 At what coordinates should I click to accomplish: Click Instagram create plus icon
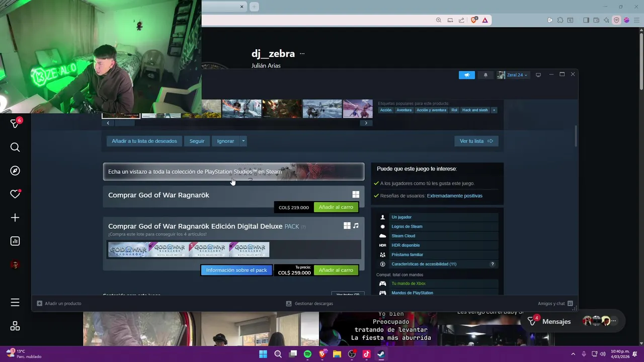[x=15, y=218]
